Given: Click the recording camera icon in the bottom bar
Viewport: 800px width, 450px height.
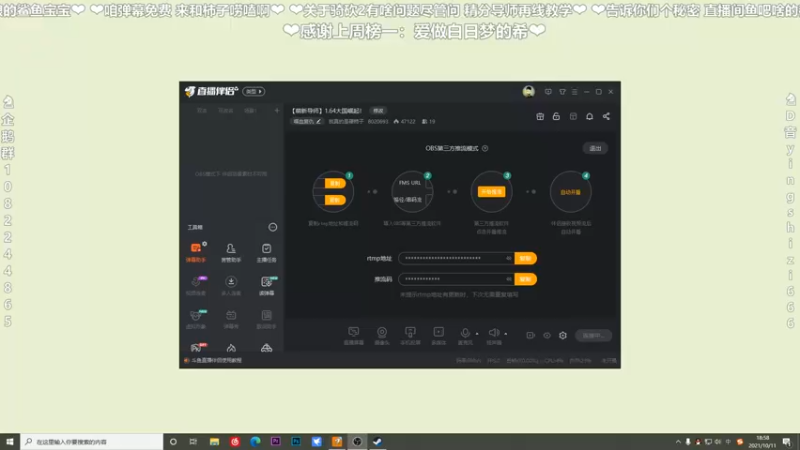Looking at the screenshot, I should (531, 335).
